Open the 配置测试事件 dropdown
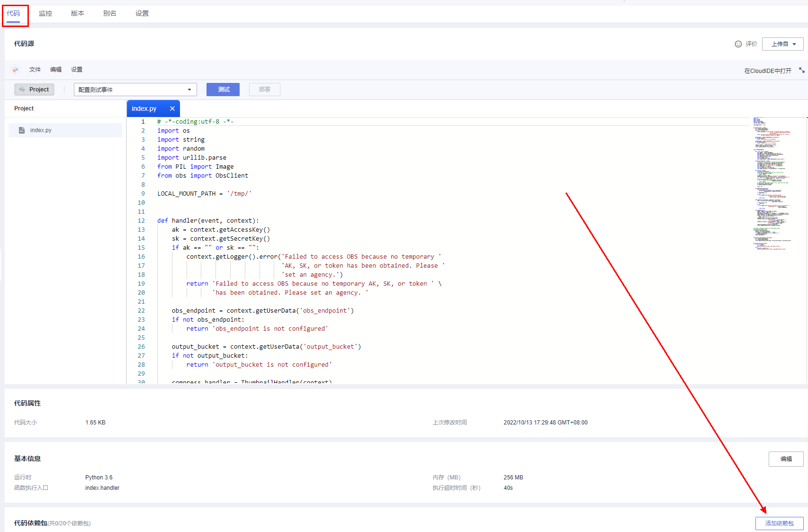Viewport: 808px width, 532px height. coord(135,90)
